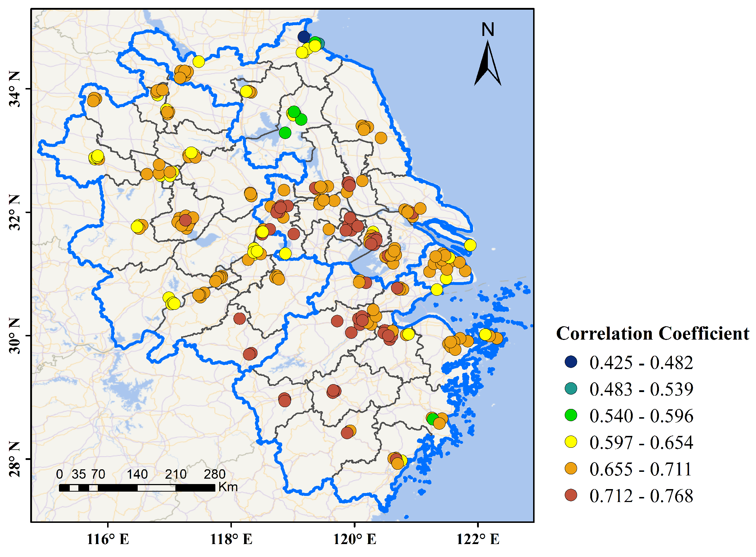The width and height of the screenshot is (756, 557).
Task: Select the 0.597 - 0.654 legend label
Action: point(641,442)
